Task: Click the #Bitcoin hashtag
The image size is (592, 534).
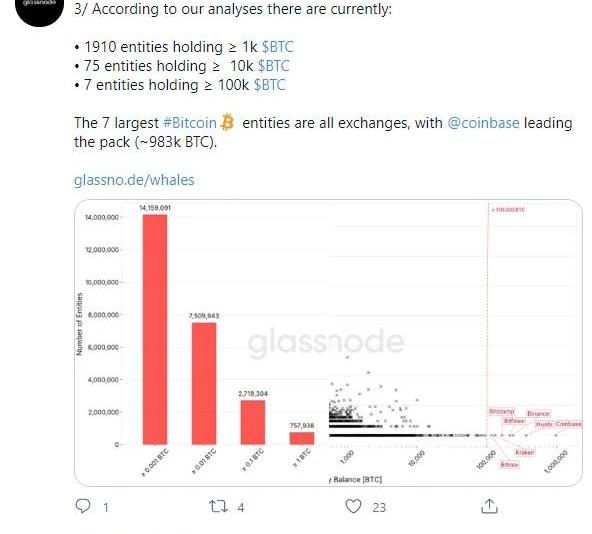Action: pos(190,123)
